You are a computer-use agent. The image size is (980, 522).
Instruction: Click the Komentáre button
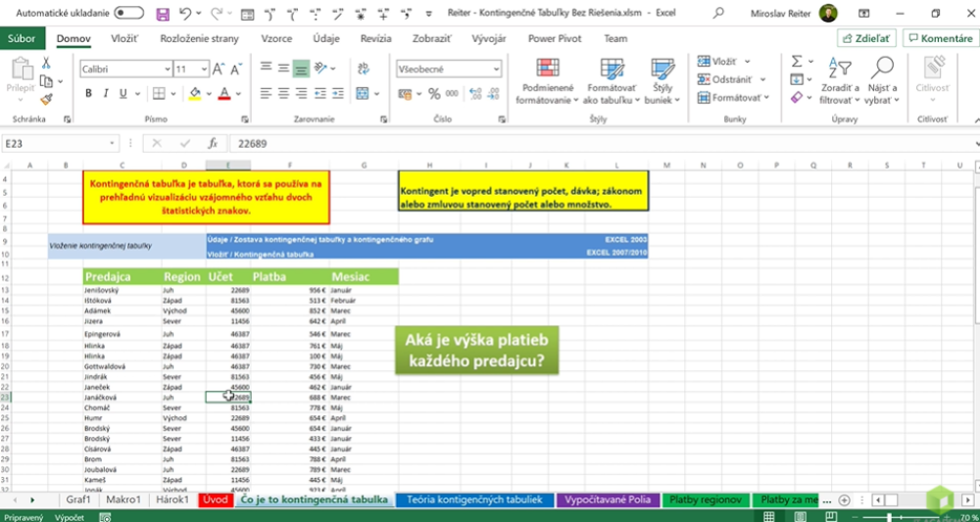tap(939, 38)
